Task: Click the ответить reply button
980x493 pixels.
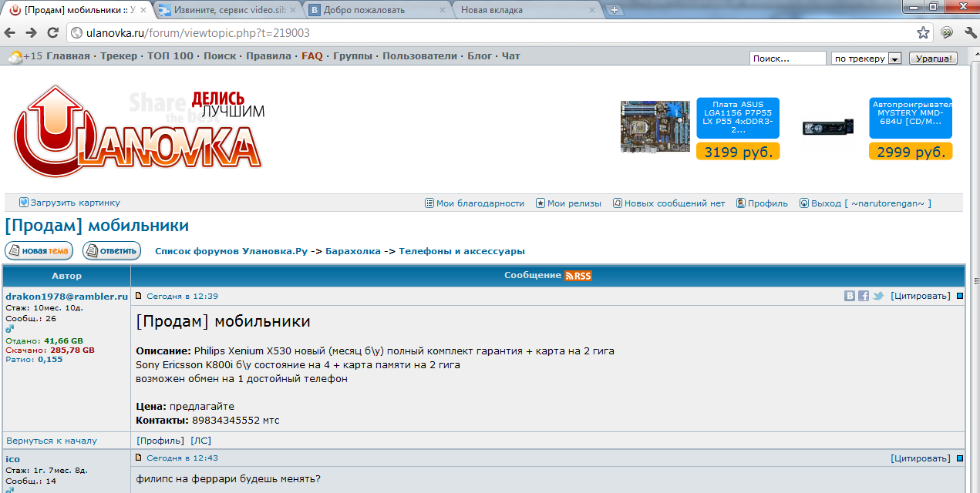Action: point(111,250)
